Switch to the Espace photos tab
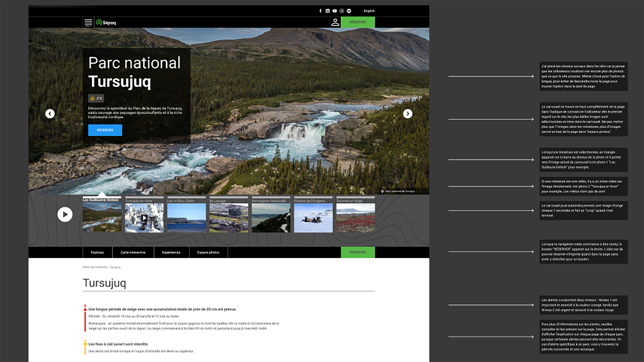 click(x=208, y=252)
